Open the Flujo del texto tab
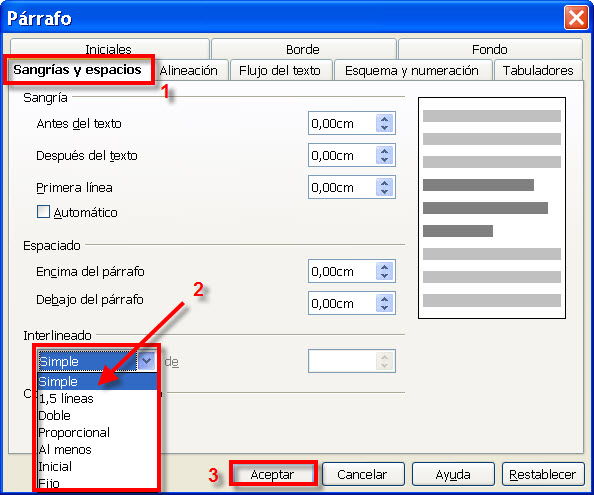Screen dimensions: 594x495 pyautogui.click(x=280, y=70)
